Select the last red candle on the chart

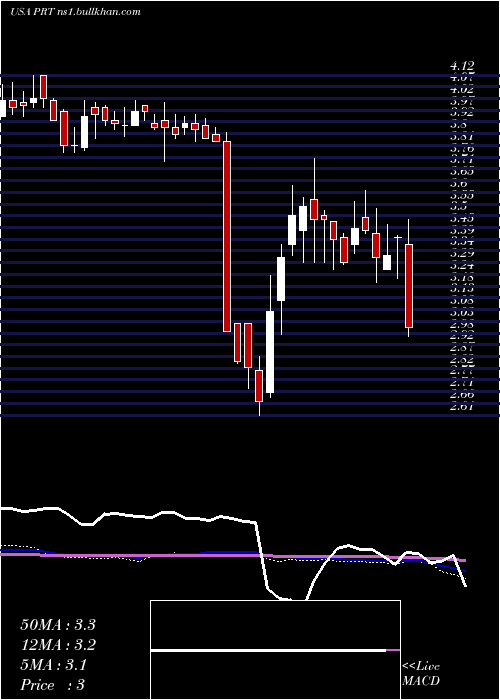[x=408, y=286]
